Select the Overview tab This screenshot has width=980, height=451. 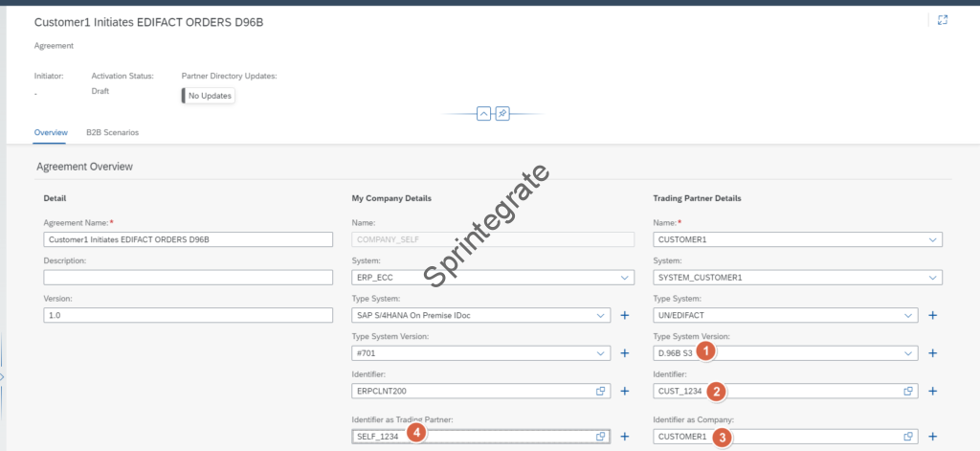coord(51,132)
